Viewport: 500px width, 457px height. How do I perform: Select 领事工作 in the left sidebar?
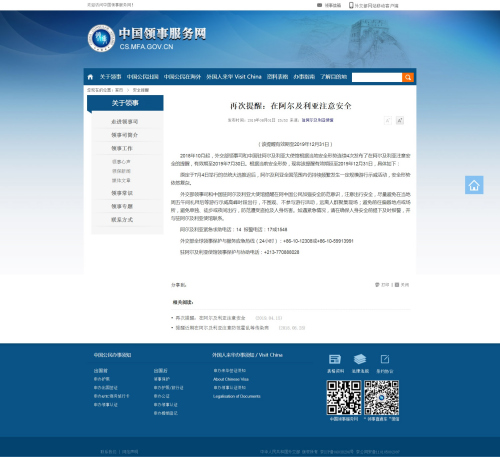pos(122,148)
